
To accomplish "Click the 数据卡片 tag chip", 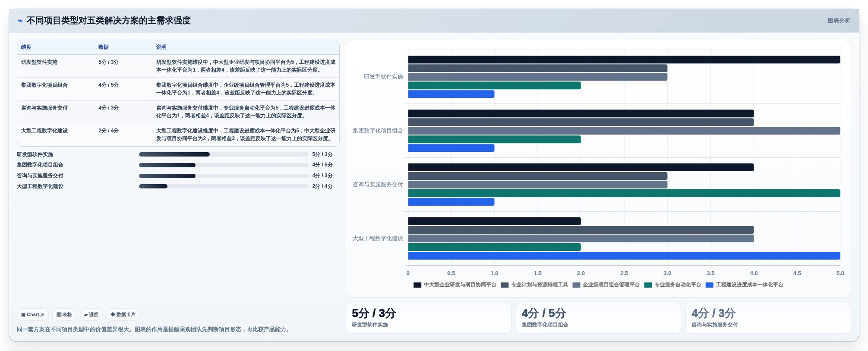I will [123, 315].
